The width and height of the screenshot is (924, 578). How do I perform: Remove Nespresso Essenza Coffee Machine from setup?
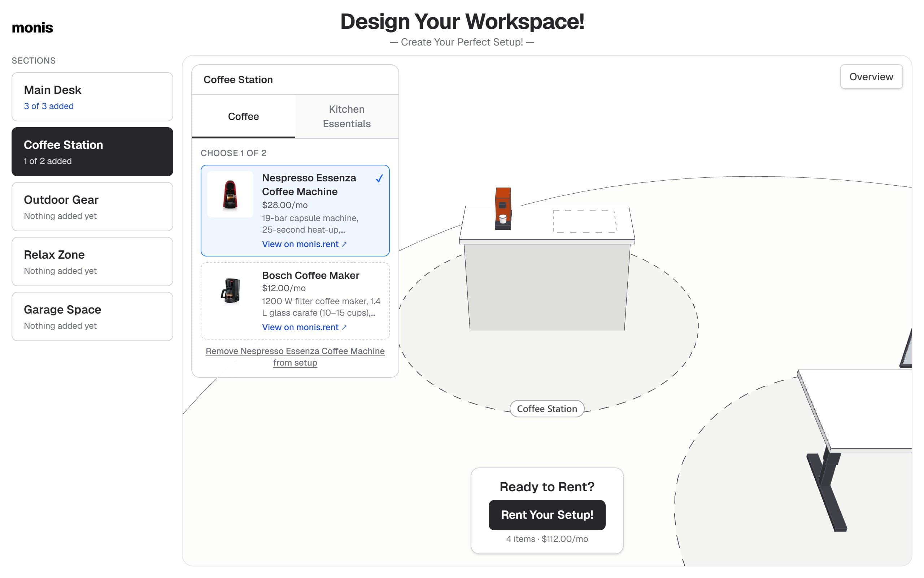click(x=295, y=357)
